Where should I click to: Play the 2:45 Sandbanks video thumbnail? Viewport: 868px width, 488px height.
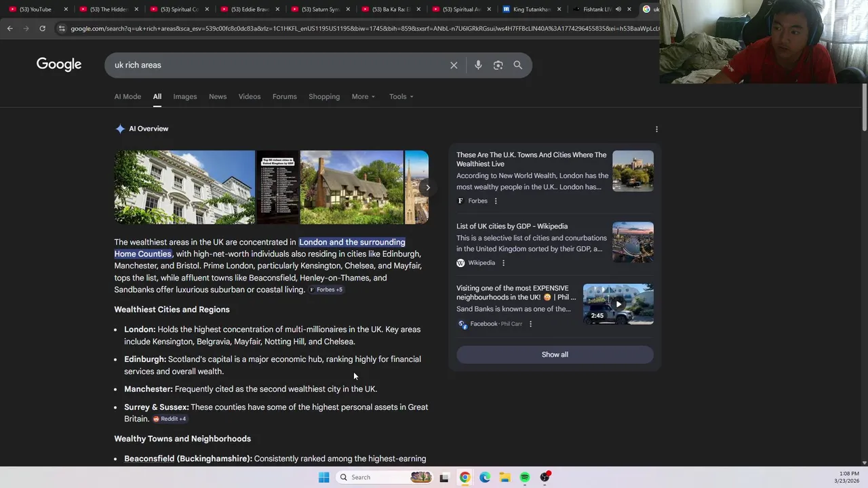tap(618, 304)
